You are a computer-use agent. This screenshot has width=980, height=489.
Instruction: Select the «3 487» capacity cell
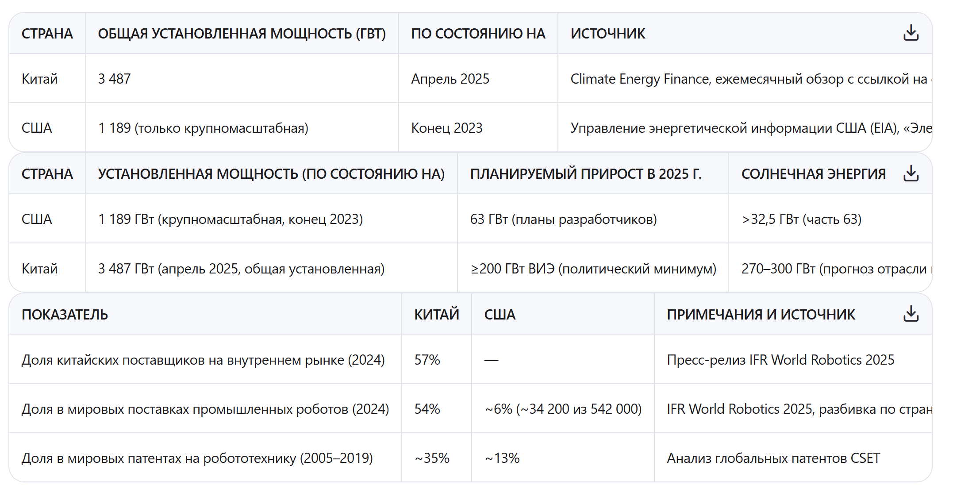pyautogui.click(x=114, y=79)
